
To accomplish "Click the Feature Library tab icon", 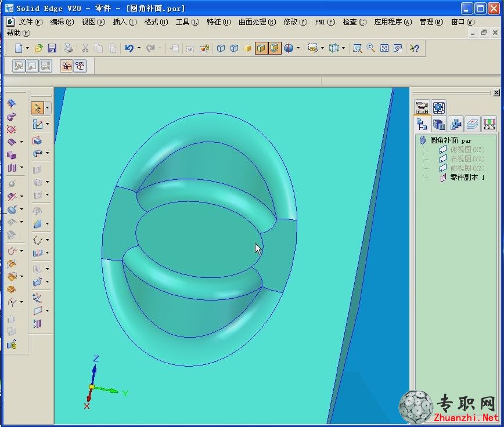I will point(439,124).
